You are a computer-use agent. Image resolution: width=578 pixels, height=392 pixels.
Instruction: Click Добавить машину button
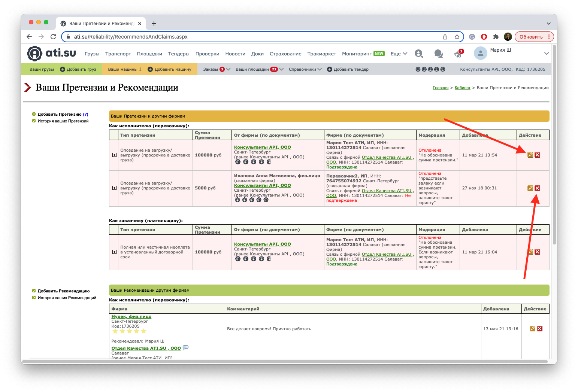tap(170, 69)
